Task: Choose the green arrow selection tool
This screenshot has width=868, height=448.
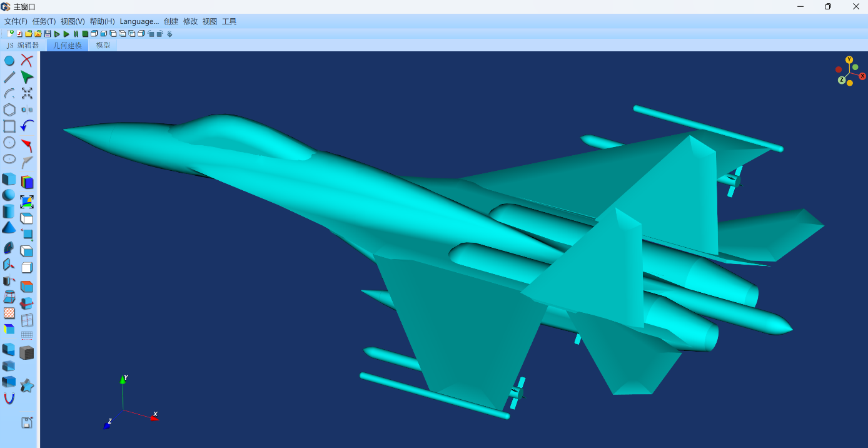Action: pos(27,77)
